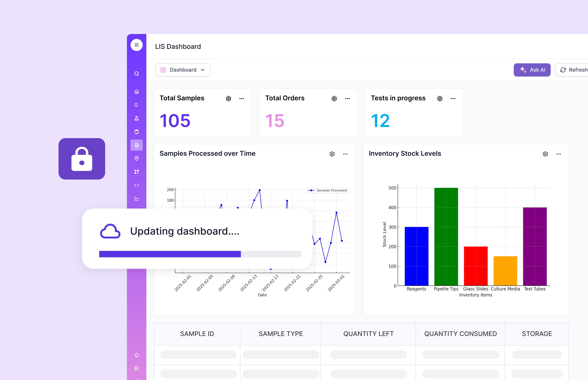This screenshot has width=588, height=380.
Task: Click the purple lock icon tile
Action: (x=82, y=159)
